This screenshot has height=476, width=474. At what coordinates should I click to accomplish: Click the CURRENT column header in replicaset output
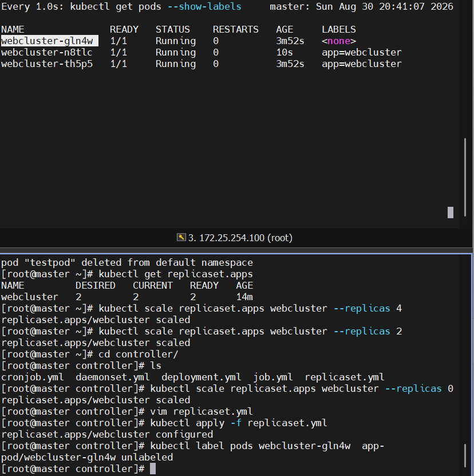coord(153,285)
